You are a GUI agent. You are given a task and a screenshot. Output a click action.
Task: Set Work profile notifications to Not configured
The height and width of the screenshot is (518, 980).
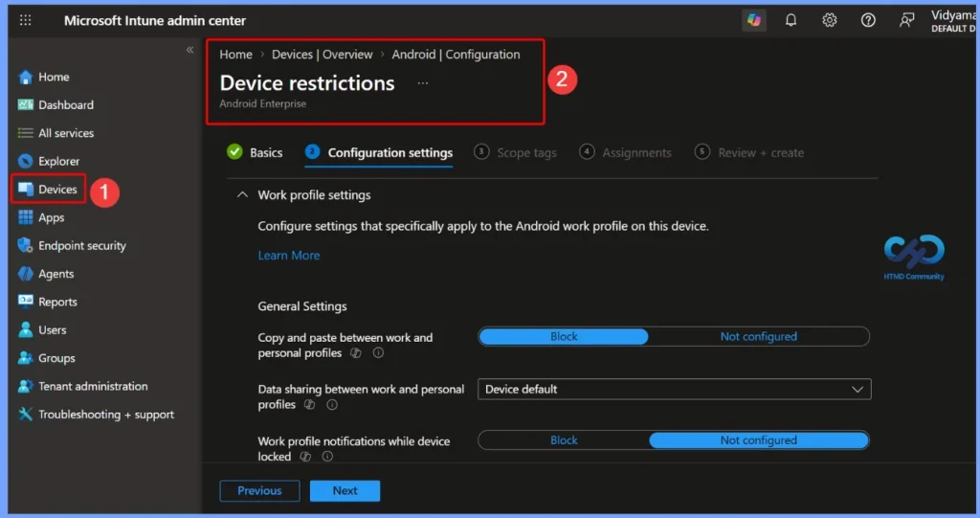coord(758,440)
